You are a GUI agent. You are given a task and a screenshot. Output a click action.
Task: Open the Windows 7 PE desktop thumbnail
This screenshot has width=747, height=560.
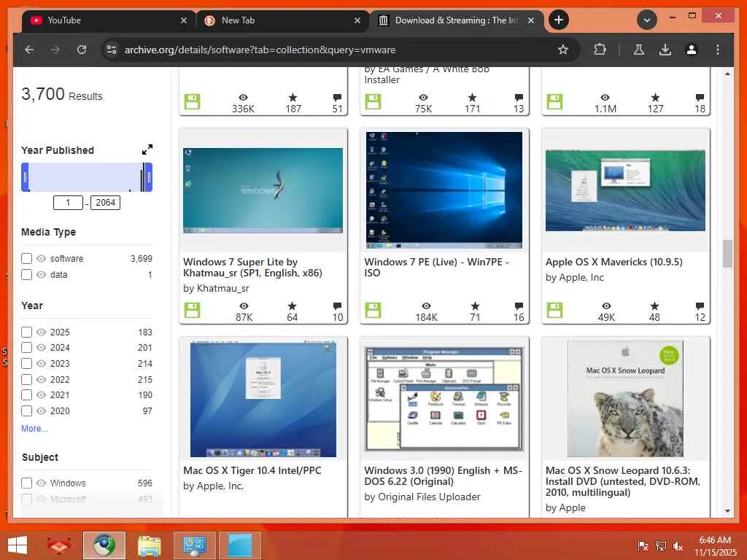[444, 190]
